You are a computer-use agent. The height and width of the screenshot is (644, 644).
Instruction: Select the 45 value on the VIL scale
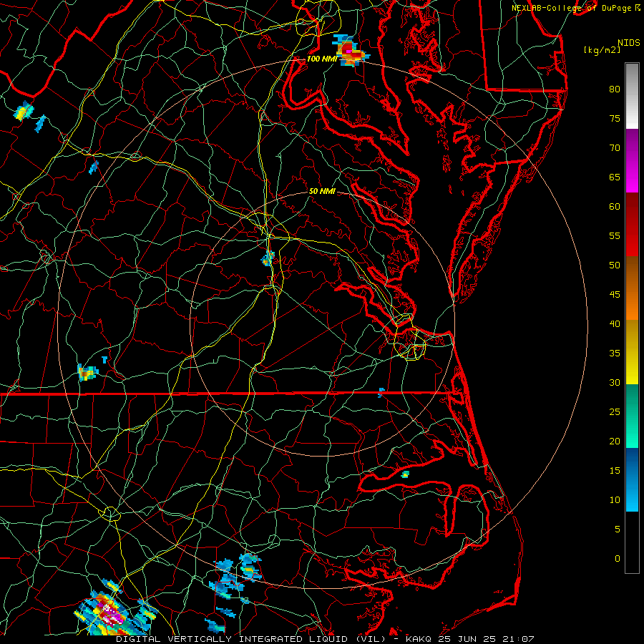point(615,295)
